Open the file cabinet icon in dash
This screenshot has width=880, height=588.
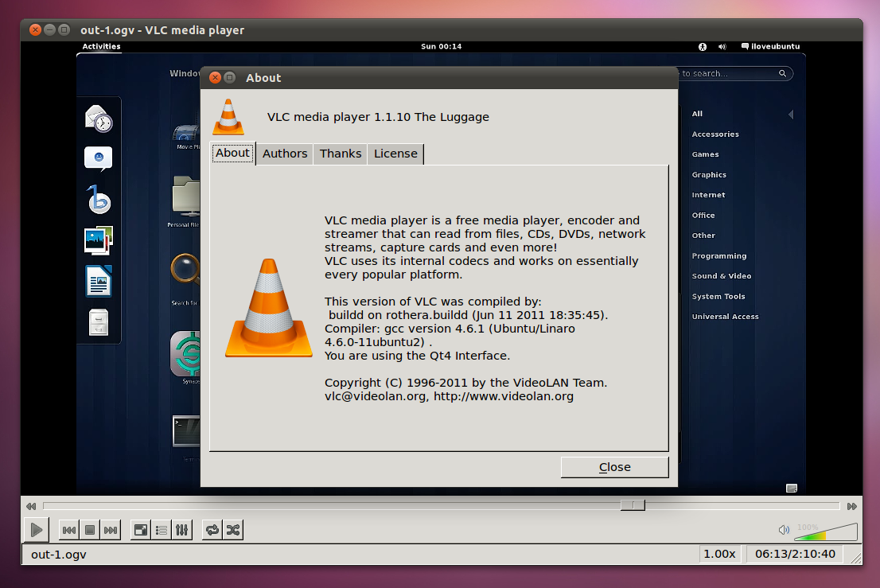point(99,322)
